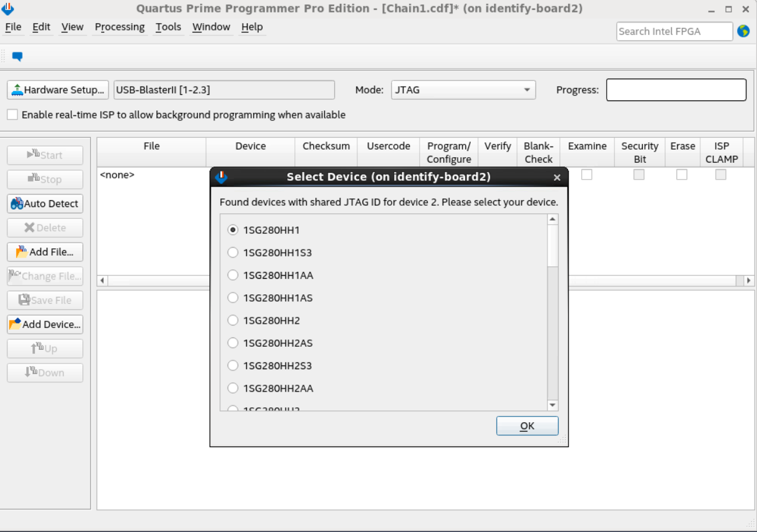Select device 1SG280HH1S3
757x532 pixels.
click(233, 253)
